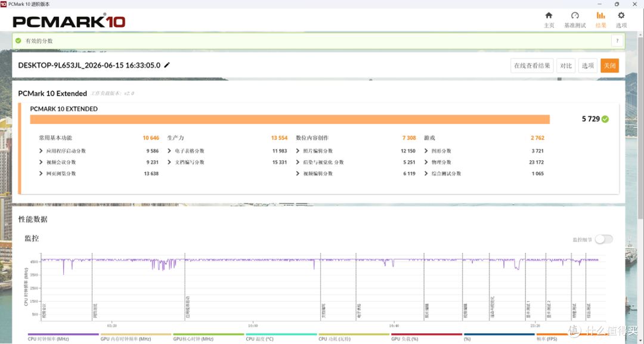Click the 常用基本功能 score 10 646
Image resolution: width=644 pixels, height=344 pixels.
pyautogui.click(x=151, y=138)
